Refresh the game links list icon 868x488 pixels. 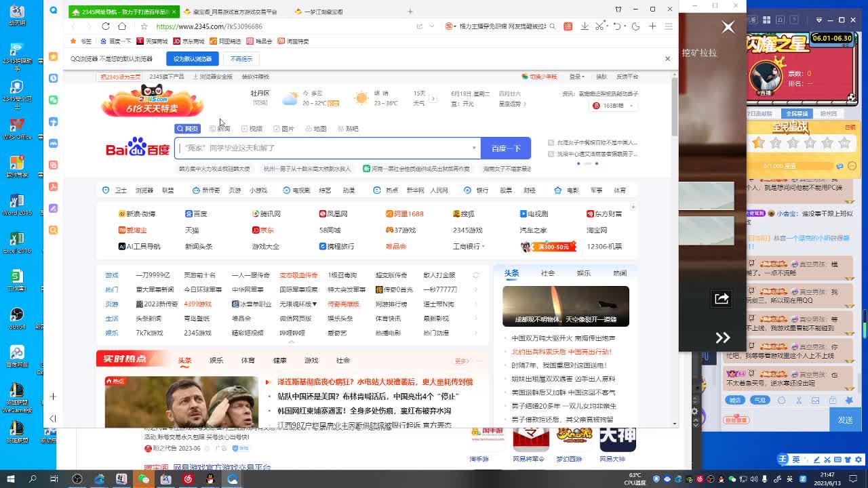point(475,275)
